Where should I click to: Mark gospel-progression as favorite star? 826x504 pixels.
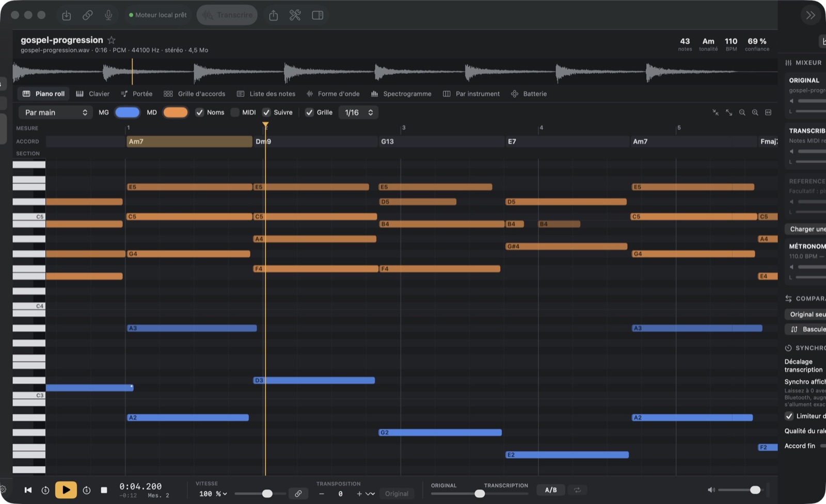112,40
